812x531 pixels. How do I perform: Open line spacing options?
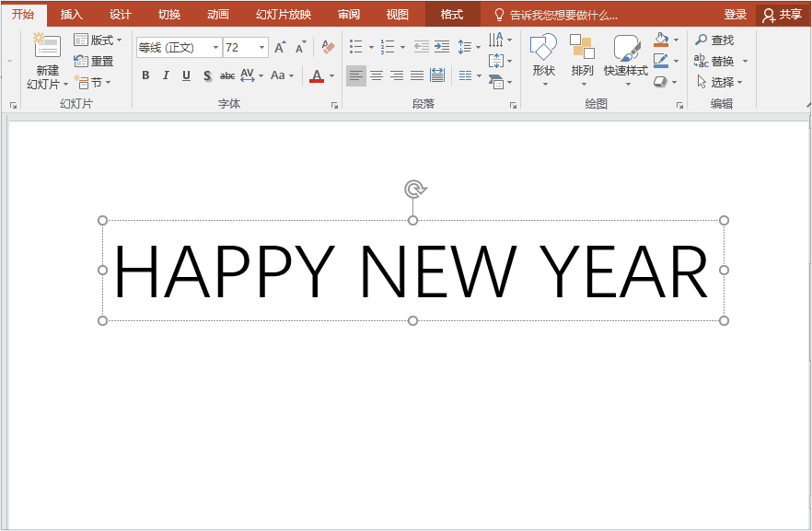tap(469, 47)
